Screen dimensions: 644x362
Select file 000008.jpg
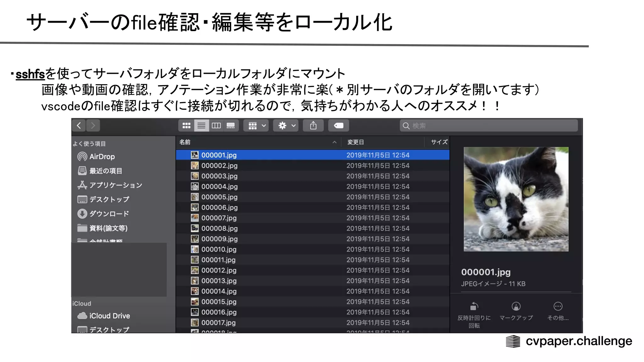[x=313, y=228]
